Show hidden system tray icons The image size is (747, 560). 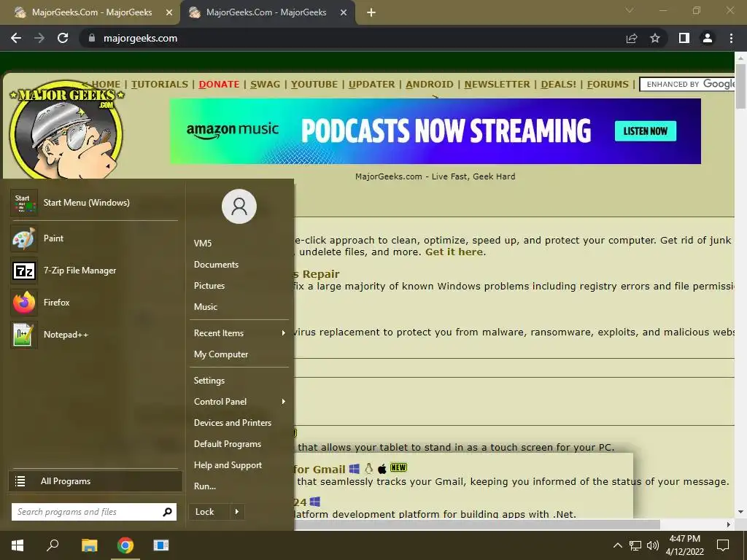pos(617,545)
